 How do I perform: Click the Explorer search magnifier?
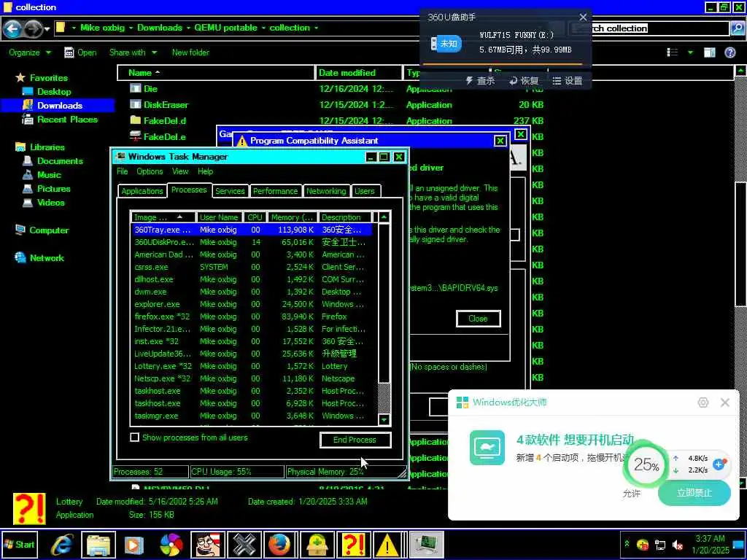(x=737, y=28)
